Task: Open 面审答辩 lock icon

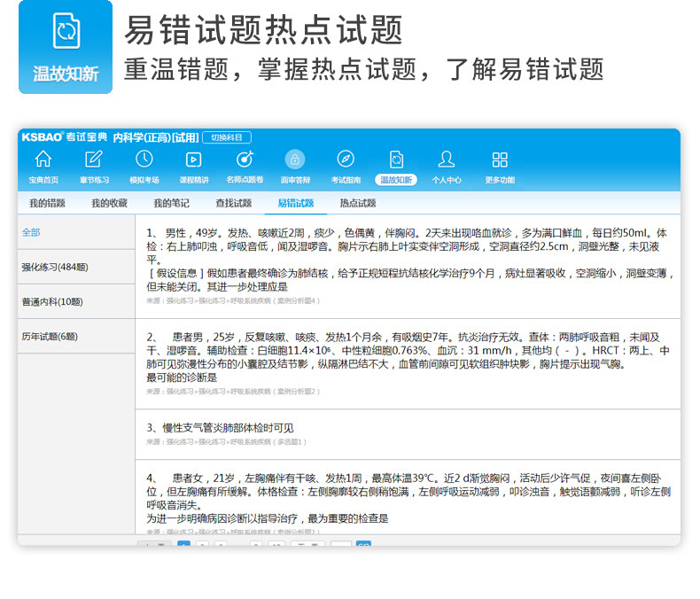Action: pyautogui.click(x=295, y=159)
